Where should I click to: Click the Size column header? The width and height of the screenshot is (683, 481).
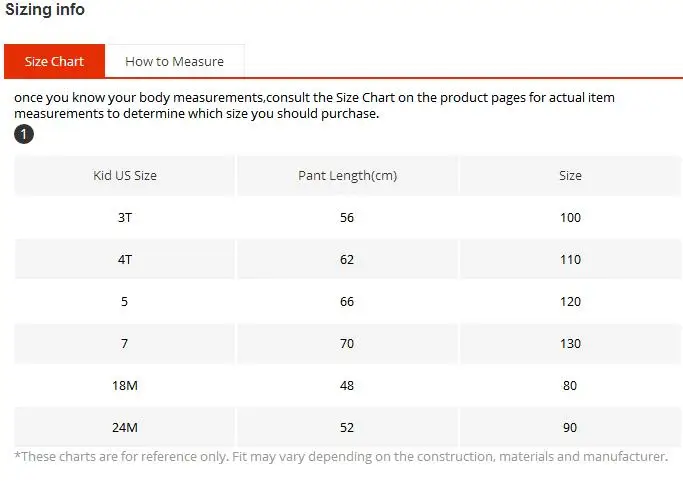point(570,176)
